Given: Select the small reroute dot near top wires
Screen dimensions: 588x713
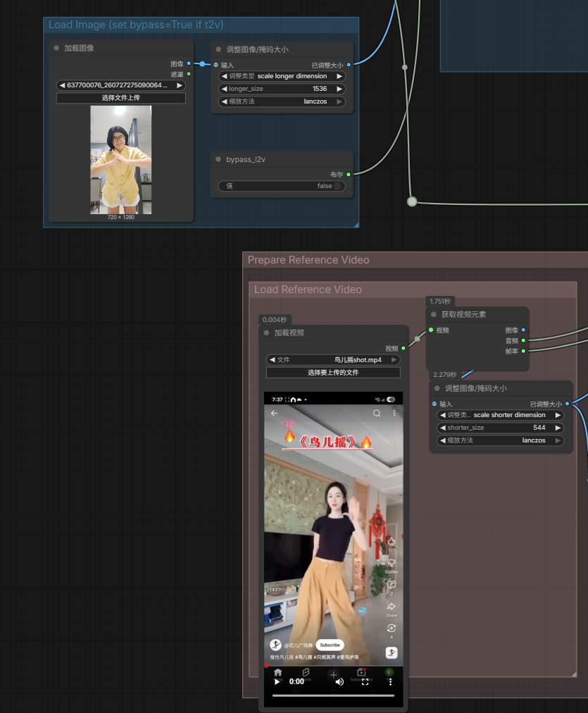Looking at the screenshot, I should coord(404,67).
